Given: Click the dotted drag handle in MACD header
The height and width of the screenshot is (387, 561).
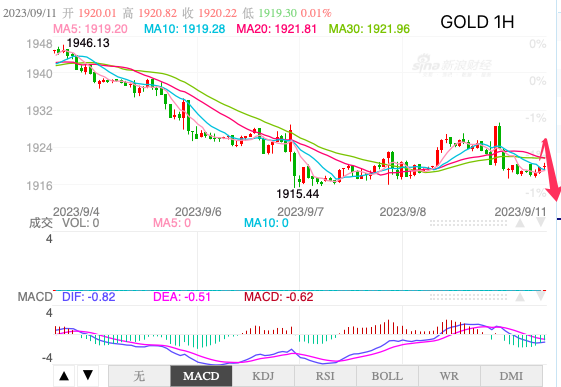Looking at the screenshot, I should (x=468, y=297).
